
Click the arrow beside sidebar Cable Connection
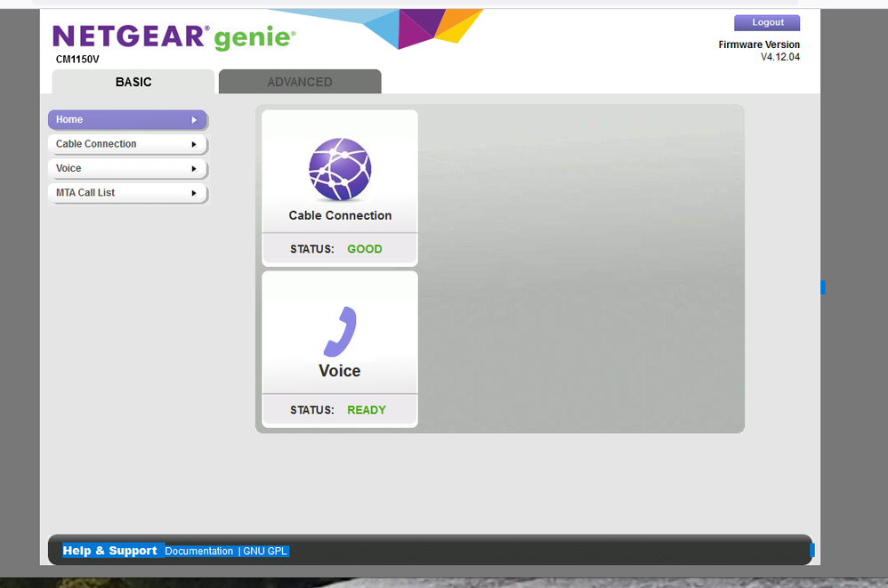tap(194, 144)
